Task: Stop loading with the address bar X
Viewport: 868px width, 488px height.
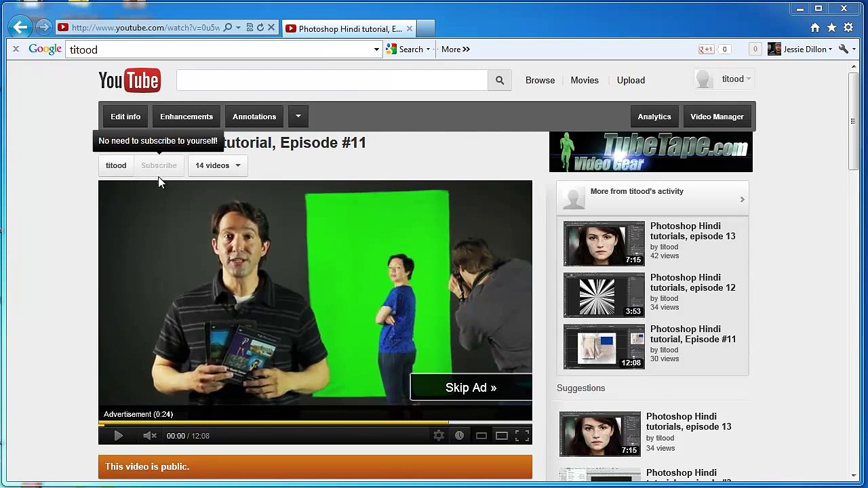Action: tap(271, 28)
